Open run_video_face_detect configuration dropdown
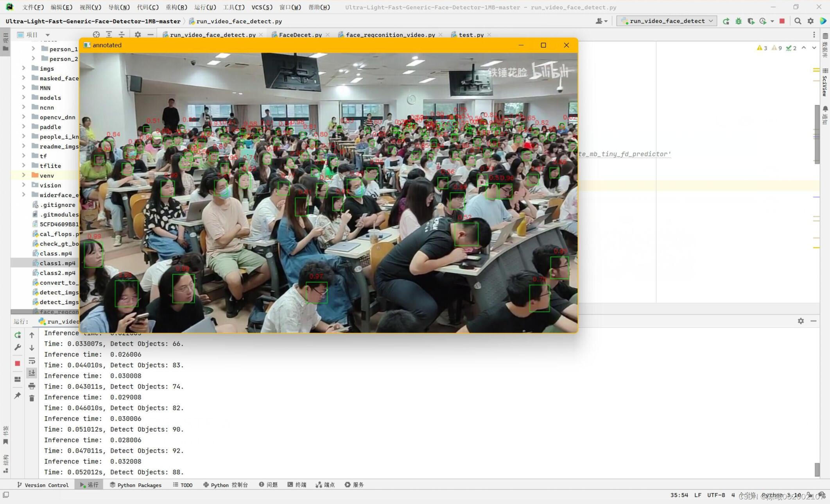The height and width of the screenshot is (504, 830). 667,21
